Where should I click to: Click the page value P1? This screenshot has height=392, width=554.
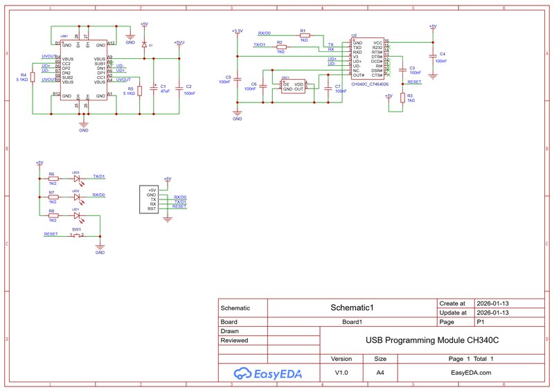point(481,321)
